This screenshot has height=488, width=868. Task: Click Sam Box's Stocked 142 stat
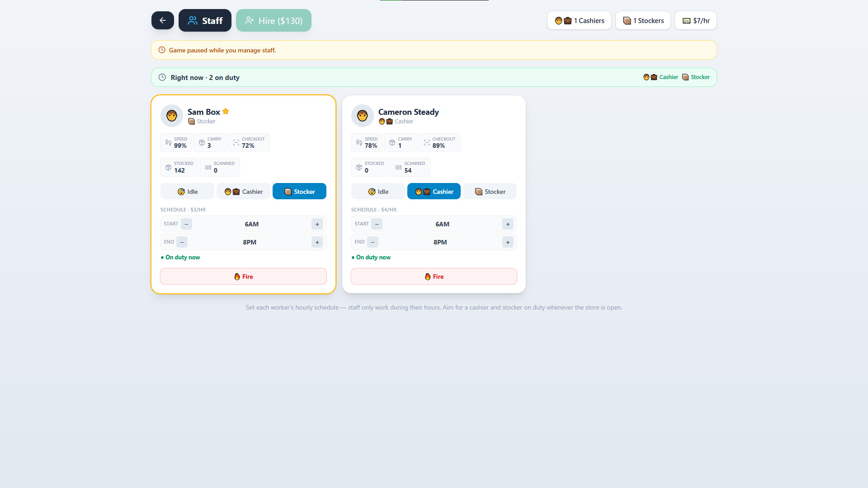179,167
